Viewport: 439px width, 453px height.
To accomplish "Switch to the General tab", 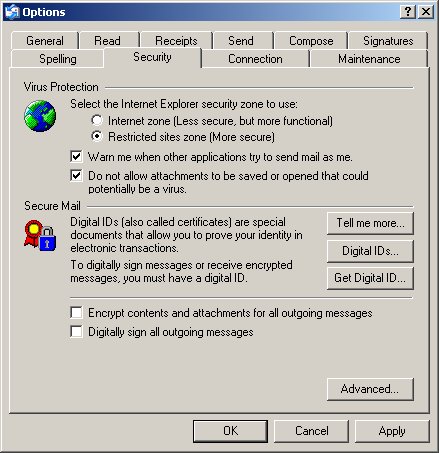I will point(45,41).
